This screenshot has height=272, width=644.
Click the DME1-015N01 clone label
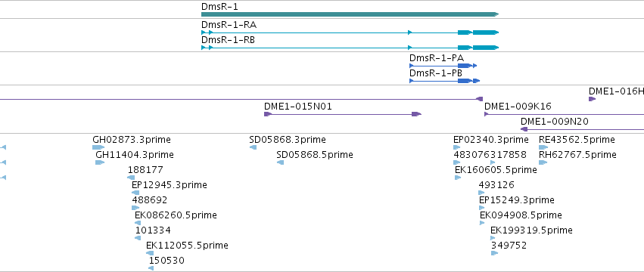297,107
